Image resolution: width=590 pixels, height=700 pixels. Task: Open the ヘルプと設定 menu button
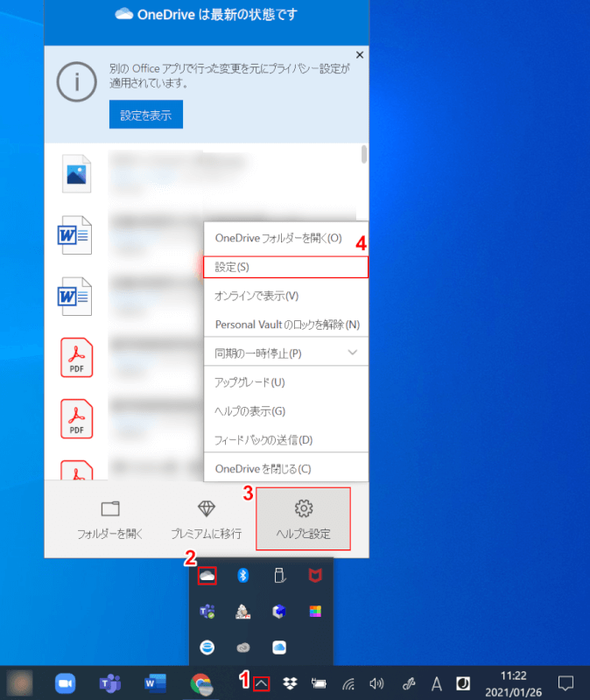(303, 519)
